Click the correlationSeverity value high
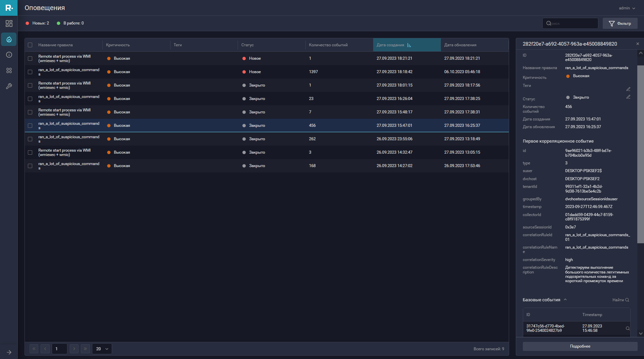644x359 pixels. 569,260
